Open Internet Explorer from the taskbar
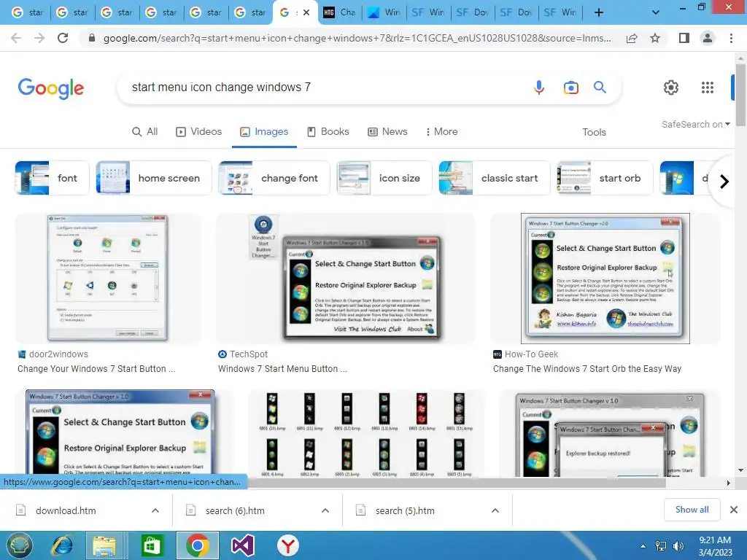Screen dimensions: 747x560 (x=63, y=545)
